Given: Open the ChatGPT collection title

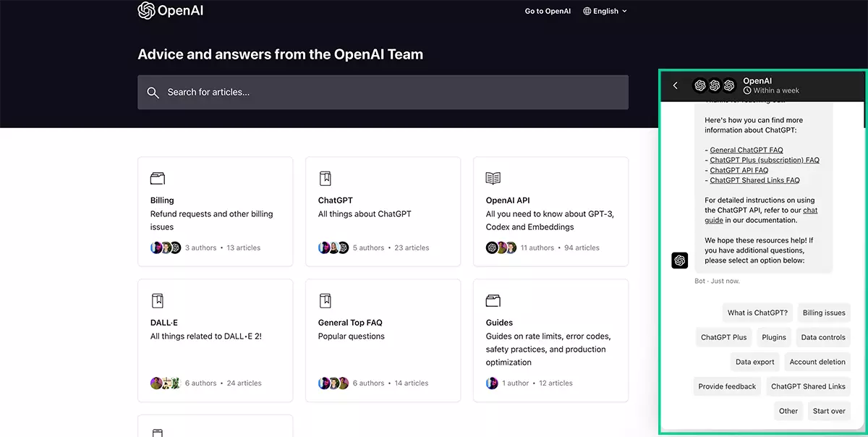Looking at the screenshot, I should 336,200.
